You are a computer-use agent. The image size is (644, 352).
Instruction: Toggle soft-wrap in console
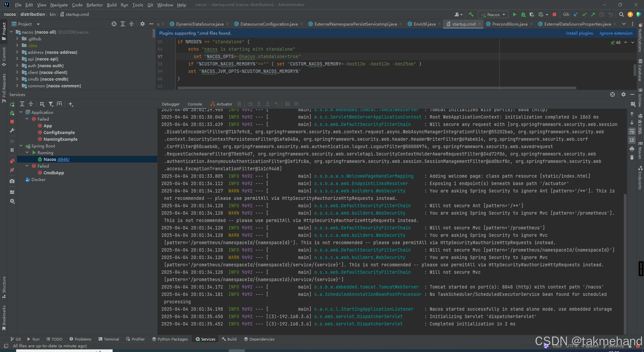point(632,131)
